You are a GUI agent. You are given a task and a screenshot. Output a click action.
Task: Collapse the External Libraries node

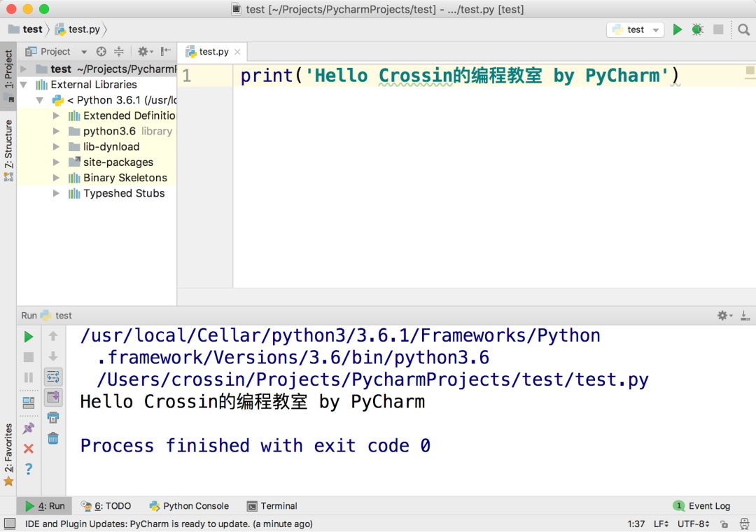click(24, 85)
